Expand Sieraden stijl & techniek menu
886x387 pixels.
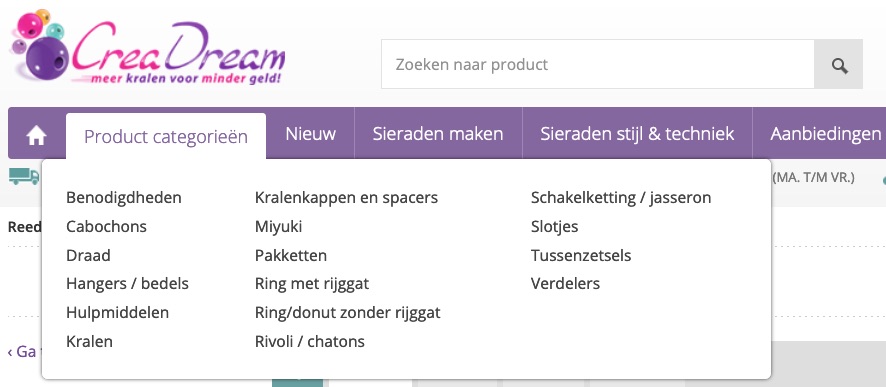[637, 134]
